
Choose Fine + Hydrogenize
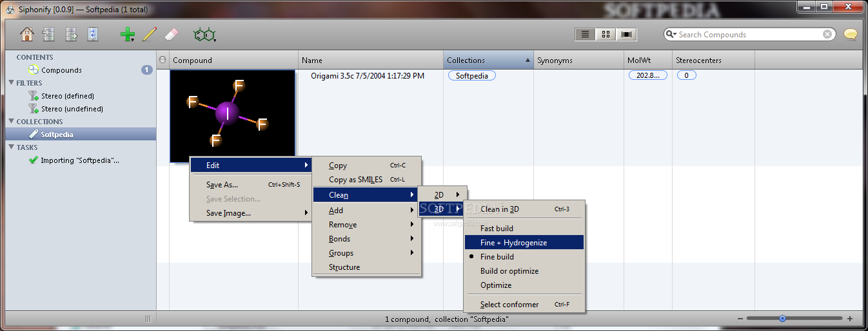tap(524, 243)
